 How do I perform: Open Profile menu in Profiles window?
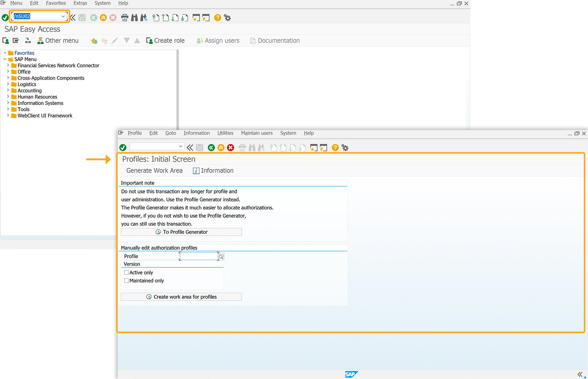pos(135,133)
